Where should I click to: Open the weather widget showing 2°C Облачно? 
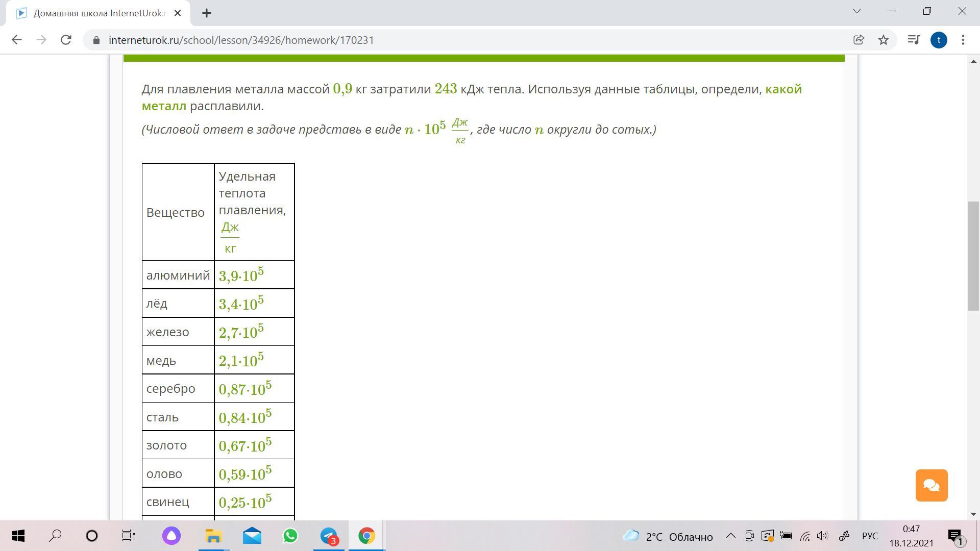pyautogui.click(x=668, y=536)
